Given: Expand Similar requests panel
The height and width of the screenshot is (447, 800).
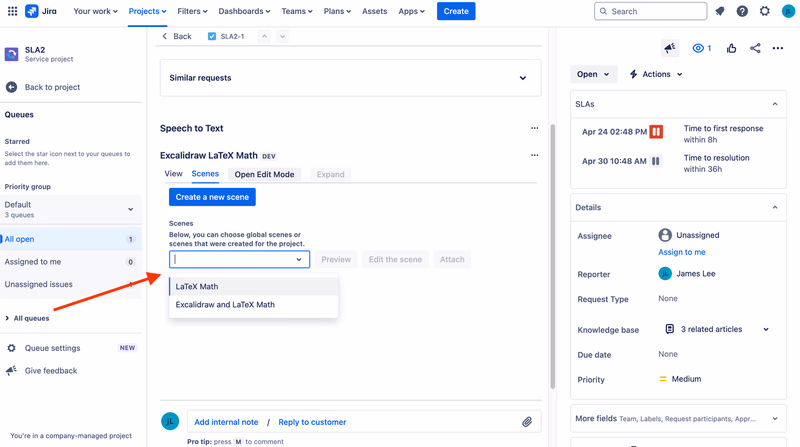Looking at the screenshot, I should coord(523,78).
